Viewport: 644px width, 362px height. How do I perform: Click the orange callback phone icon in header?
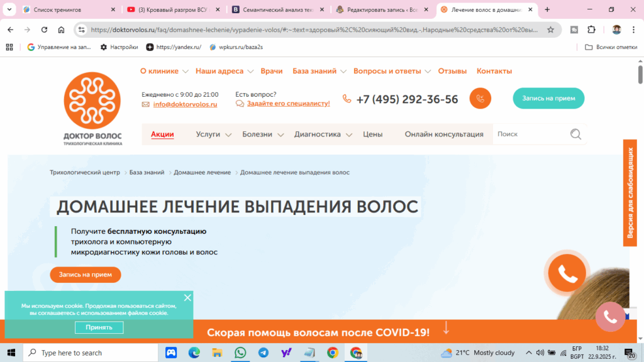tap(480, 99)
